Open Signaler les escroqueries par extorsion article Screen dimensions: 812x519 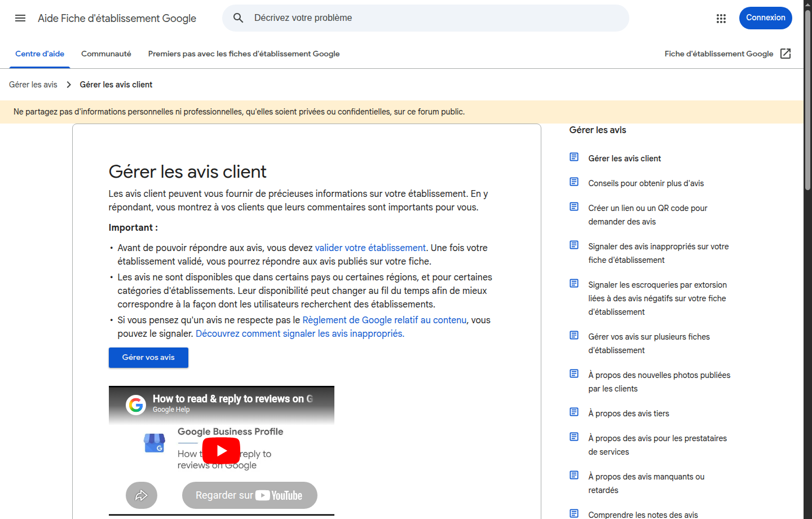(657, 298)
